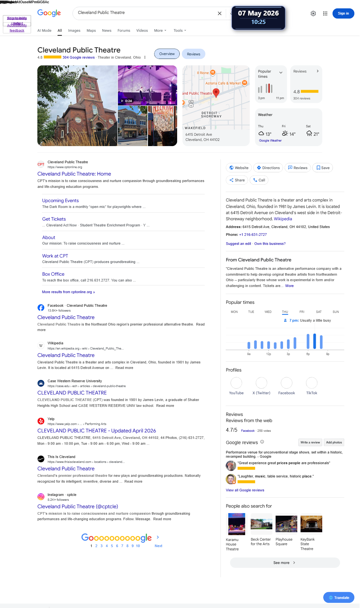Expand the Instagram snippet with Read more
Screen dimensions: 364x608
click(162, 519)
